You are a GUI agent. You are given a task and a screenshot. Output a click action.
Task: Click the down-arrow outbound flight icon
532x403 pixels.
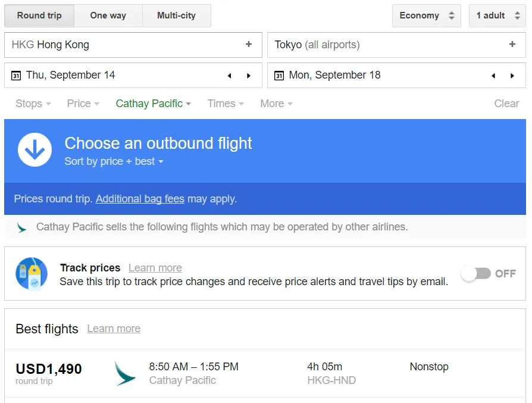point(35,150)
